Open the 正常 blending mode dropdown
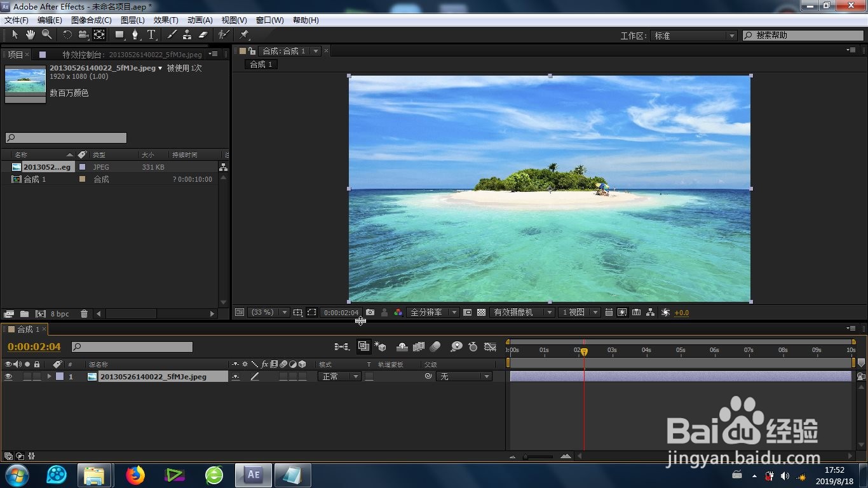 coord(339,377)
